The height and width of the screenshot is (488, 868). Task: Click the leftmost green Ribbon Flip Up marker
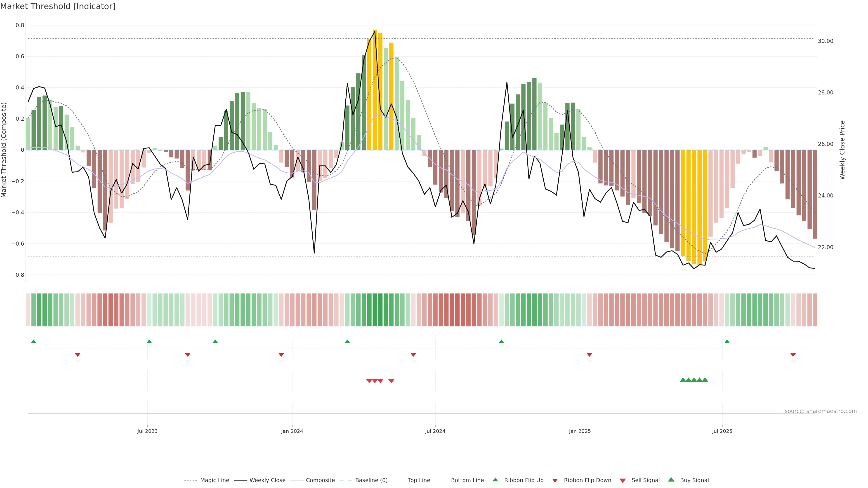33,342
